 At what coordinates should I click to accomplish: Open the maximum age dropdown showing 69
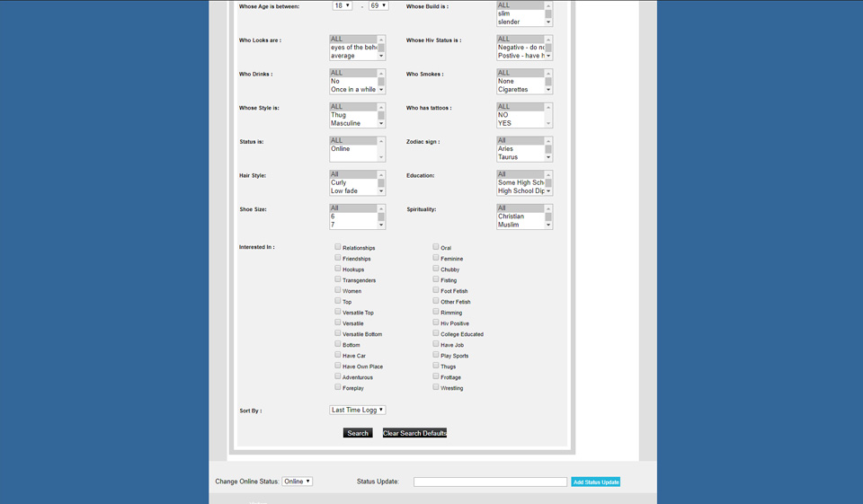[x=378, y=5]
